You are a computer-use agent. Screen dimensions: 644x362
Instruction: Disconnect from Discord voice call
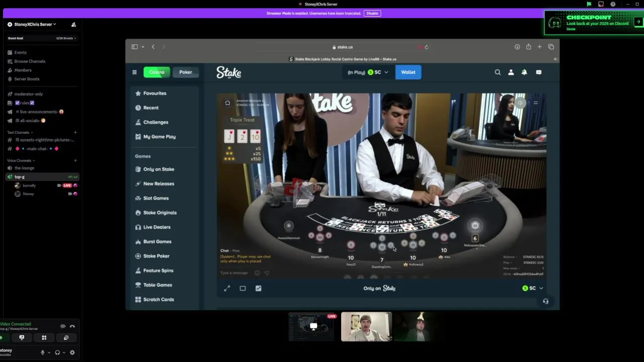click(x=72, y=326)
